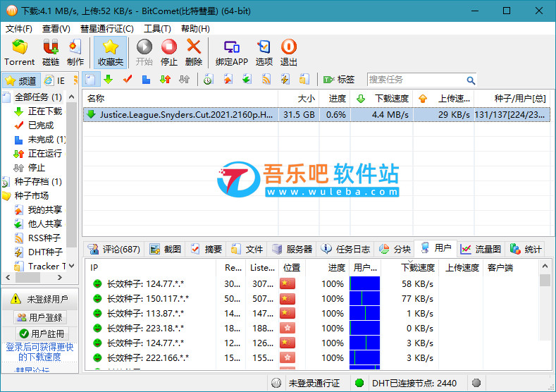Switch to the 频道 sidebar tab
This screenshot has width=556, height=392.
click(22, 80)
